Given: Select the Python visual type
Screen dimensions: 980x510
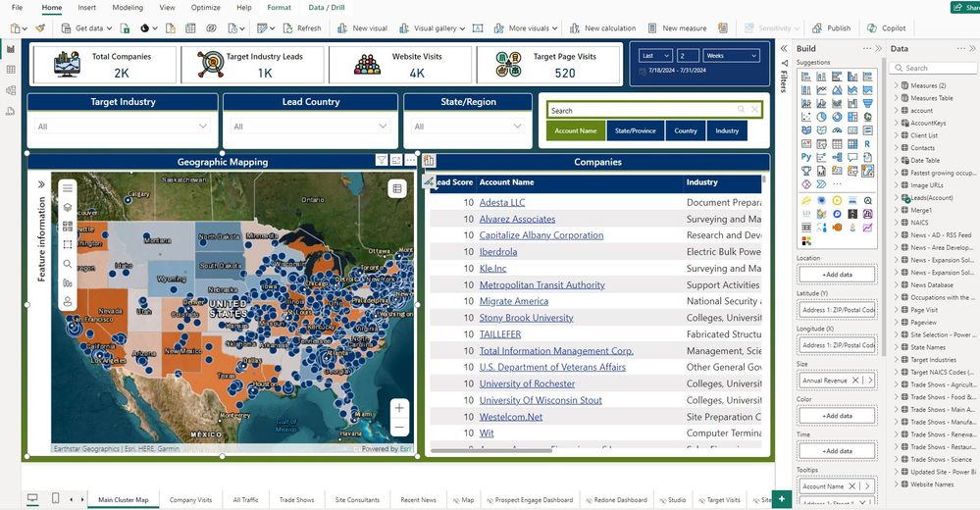Looking at the screenshot, I should [x=806, y=157].
